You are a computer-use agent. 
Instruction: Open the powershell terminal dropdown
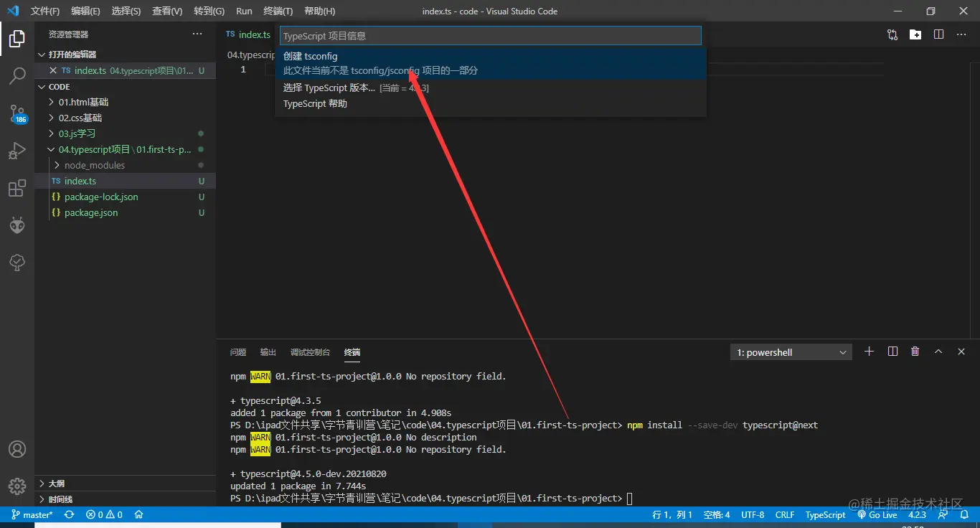pyautogui.click(x=791, y=352)
